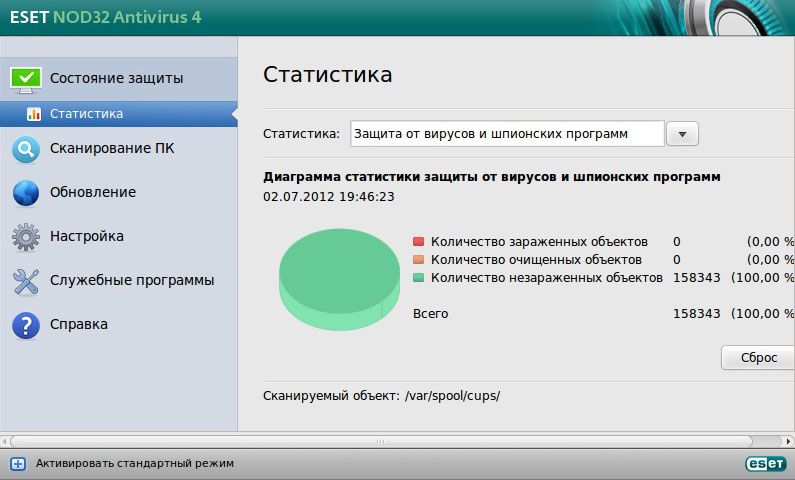Click the green checkmark protection status icon

click(26, 78)
